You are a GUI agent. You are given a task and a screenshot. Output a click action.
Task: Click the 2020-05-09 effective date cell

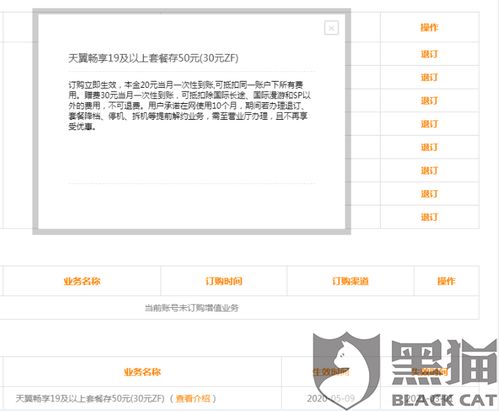[331, 398]
